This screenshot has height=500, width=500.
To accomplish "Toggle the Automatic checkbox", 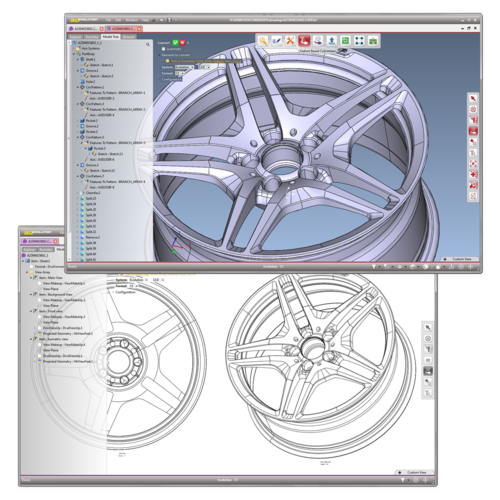I will coord(163,49).
